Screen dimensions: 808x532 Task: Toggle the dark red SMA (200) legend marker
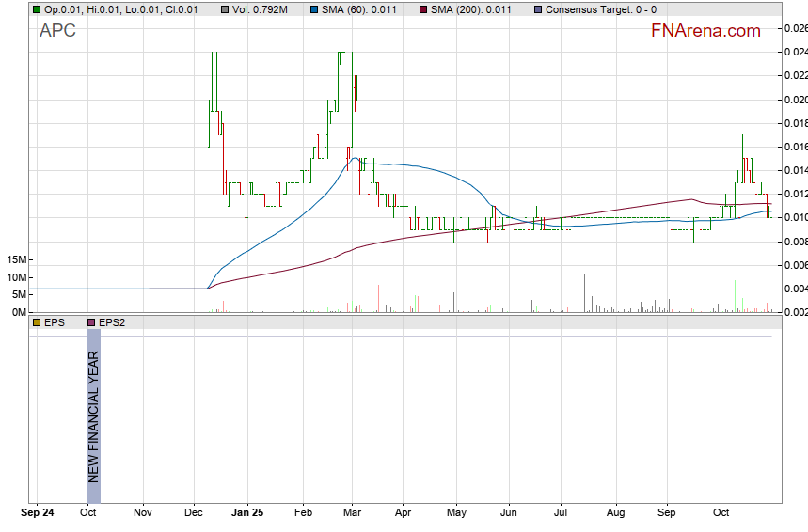coord(422,9)
